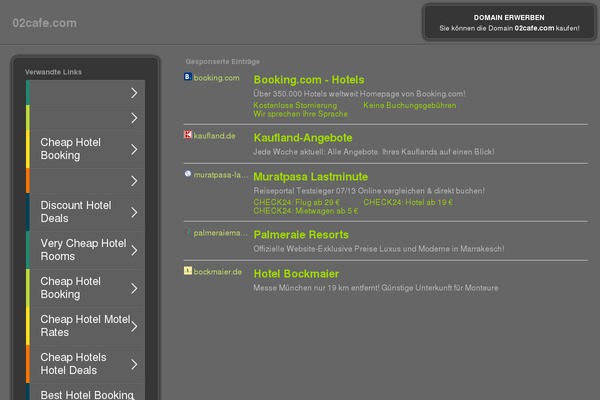Click chevron beside Cheap Hotel Motel Rates
Viewport: 600px width, 400px height.
point(134,327)
